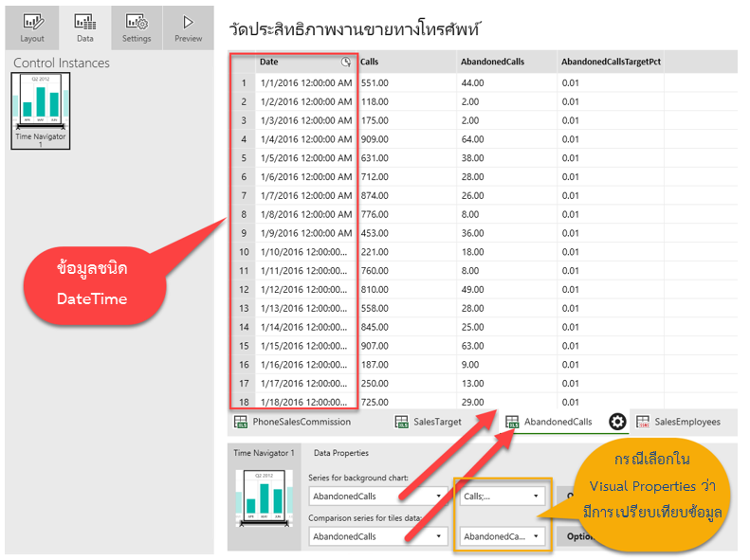Click the SalesEmployees dataset icon
Screen dimensions: 750x560
tap(643, 422)
